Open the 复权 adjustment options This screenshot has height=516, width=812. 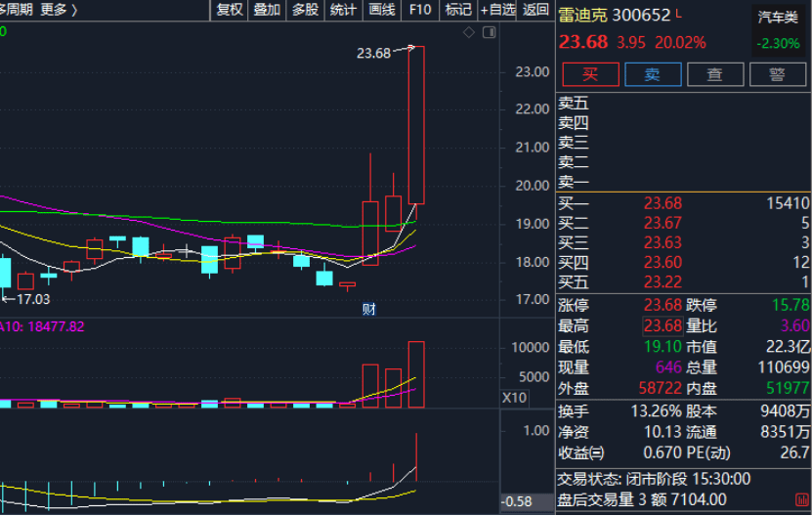pos(229,10)
